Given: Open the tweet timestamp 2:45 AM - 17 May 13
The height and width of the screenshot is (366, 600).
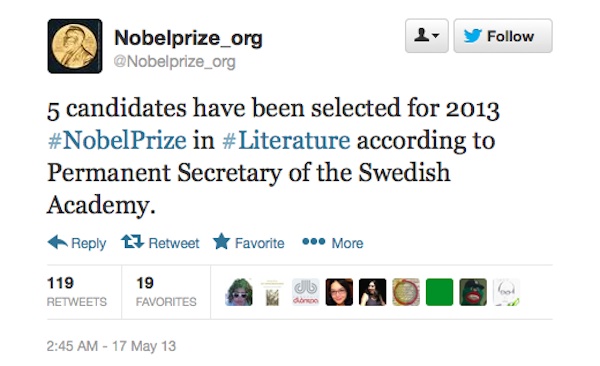Looking at the screenshot, I should pyautogui.click(x=111, y=346).
